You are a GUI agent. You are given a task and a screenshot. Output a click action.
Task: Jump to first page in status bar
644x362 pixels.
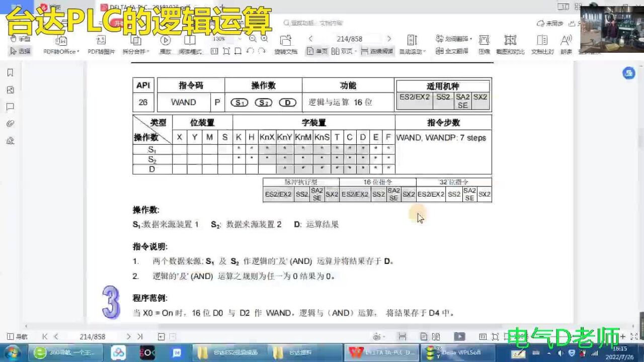(x=45, y=336)
